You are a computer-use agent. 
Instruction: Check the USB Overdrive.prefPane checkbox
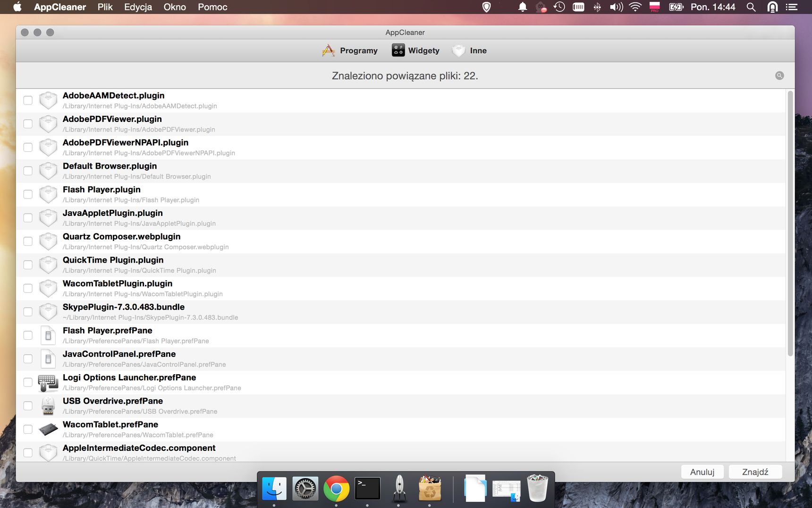[x=28, y=406]
